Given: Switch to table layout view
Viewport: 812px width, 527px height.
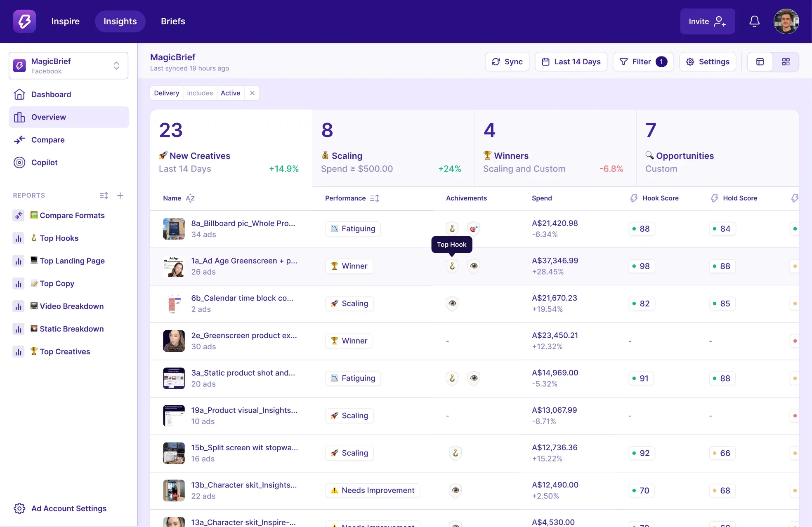Looking at the screenshot, I should [760, 62].
